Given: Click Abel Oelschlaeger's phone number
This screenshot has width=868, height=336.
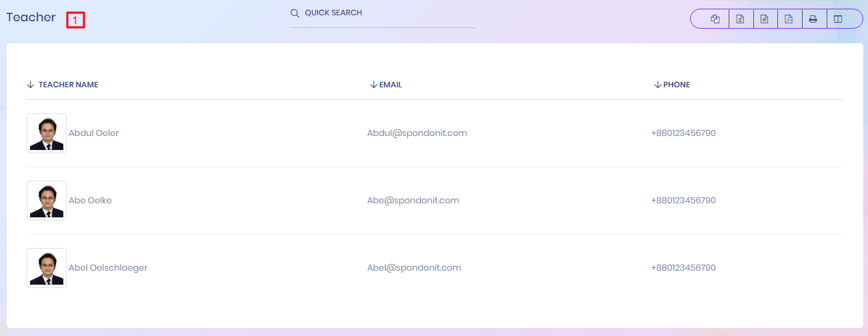Looking at the screenshot, I should coord(683,268).
